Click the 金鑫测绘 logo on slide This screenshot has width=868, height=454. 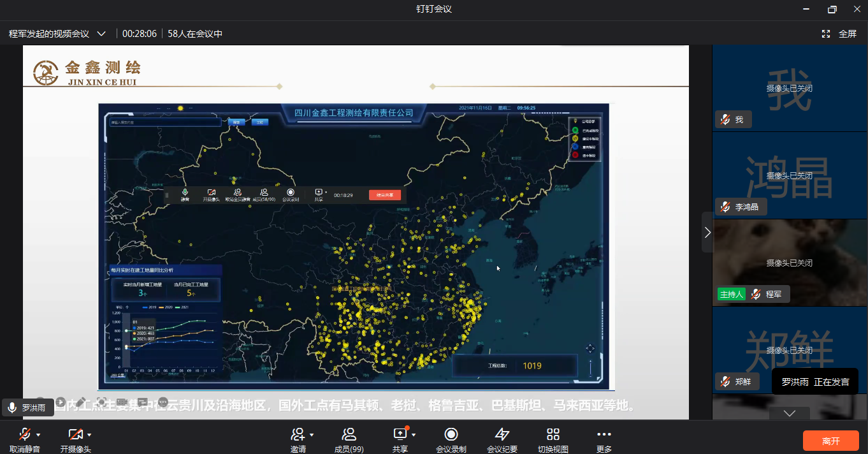tap(87, 72)
